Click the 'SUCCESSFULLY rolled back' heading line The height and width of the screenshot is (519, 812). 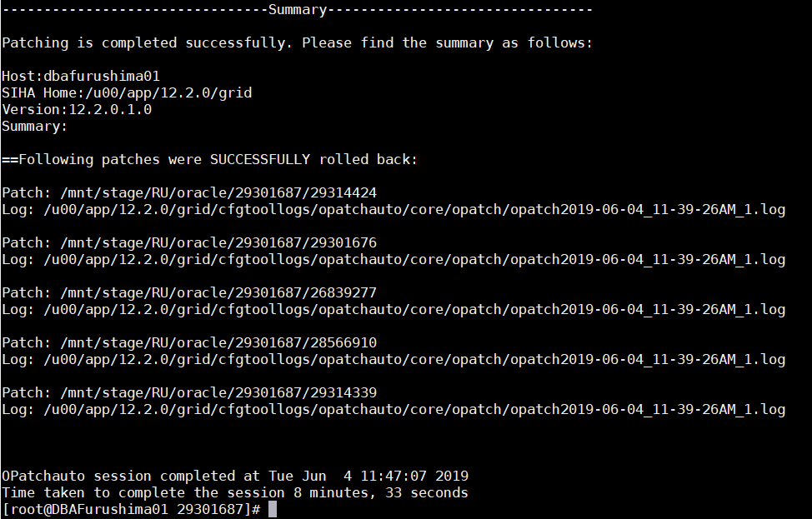coord(209,159)
